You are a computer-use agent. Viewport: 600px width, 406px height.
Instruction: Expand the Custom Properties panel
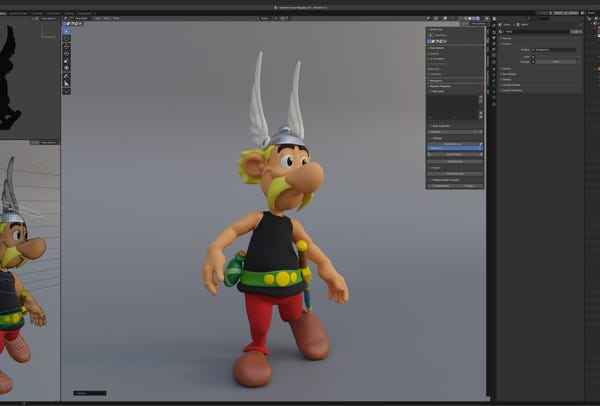click(512, 90)
